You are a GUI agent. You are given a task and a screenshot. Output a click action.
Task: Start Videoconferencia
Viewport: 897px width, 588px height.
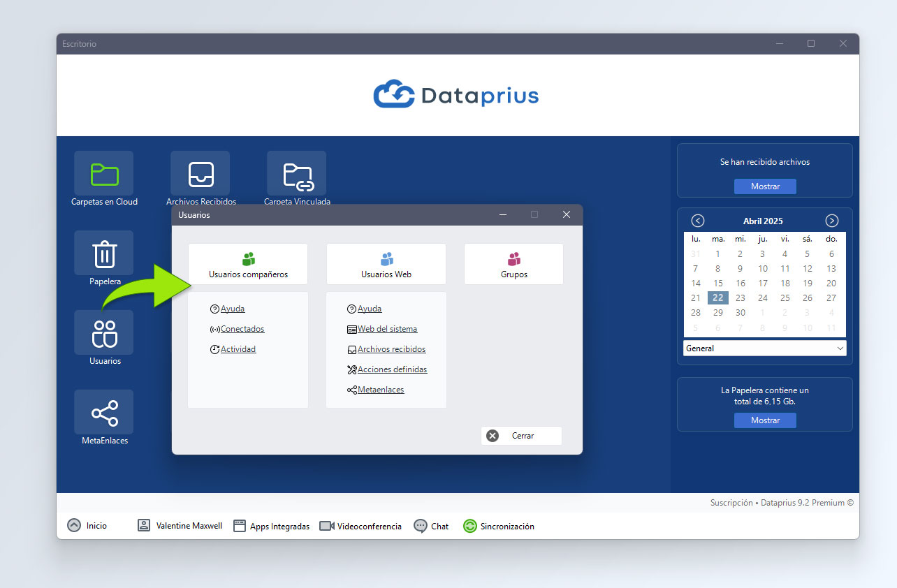pyautogui.click(x=360, y=526)
